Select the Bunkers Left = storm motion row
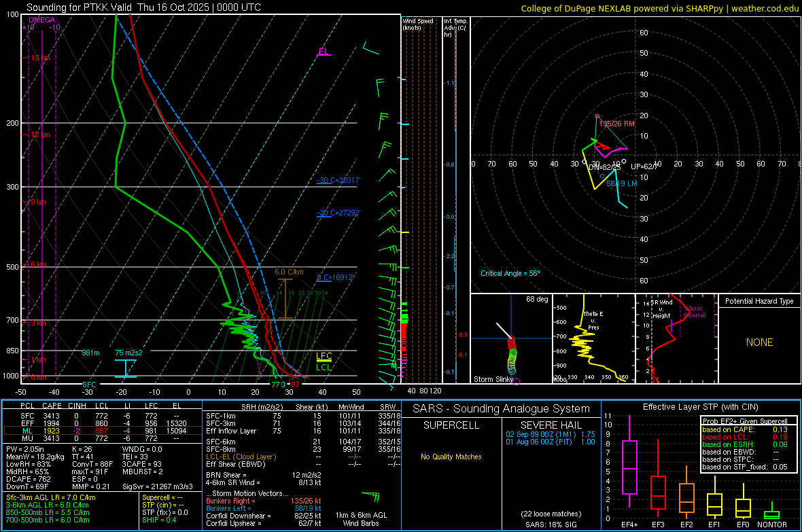Screen dimensions: 802x532 [x=264, y=508]
